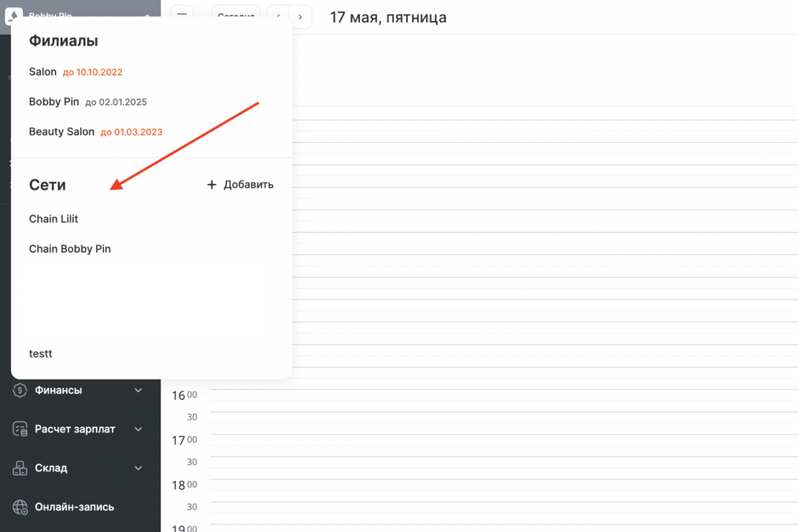Click the plus icon beside Добавить
Screen dimensions: 798x532
pyautogui.click(x=211, y=184)
